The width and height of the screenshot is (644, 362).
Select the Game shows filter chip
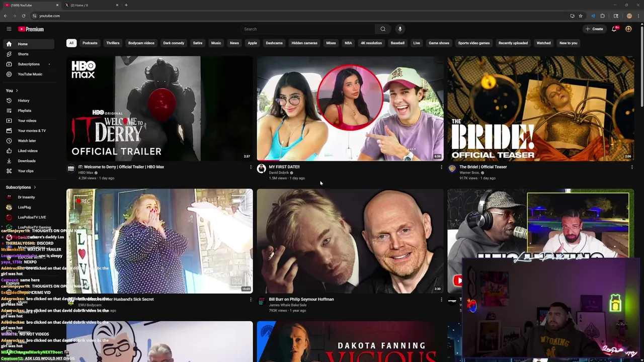439,43
